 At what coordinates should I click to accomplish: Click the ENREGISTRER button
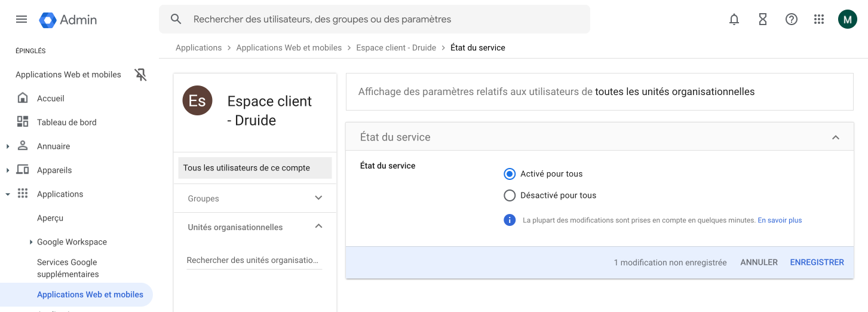point(817,262)
